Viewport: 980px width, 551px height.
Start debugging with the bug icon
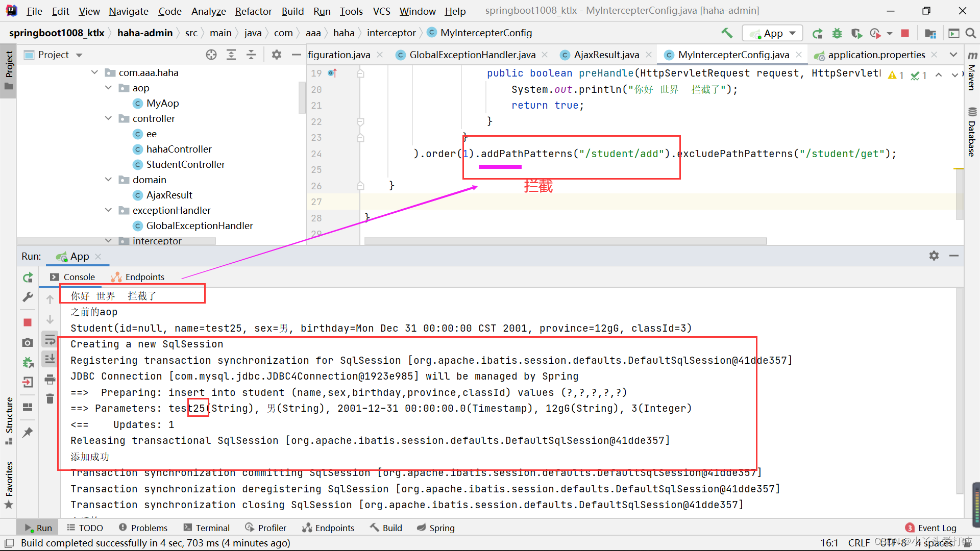837,33
